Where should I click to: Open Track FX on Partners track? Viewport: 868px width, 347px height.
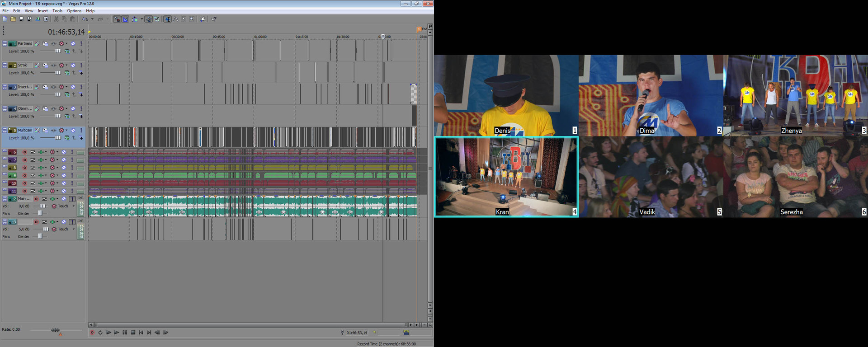point(53,44)
